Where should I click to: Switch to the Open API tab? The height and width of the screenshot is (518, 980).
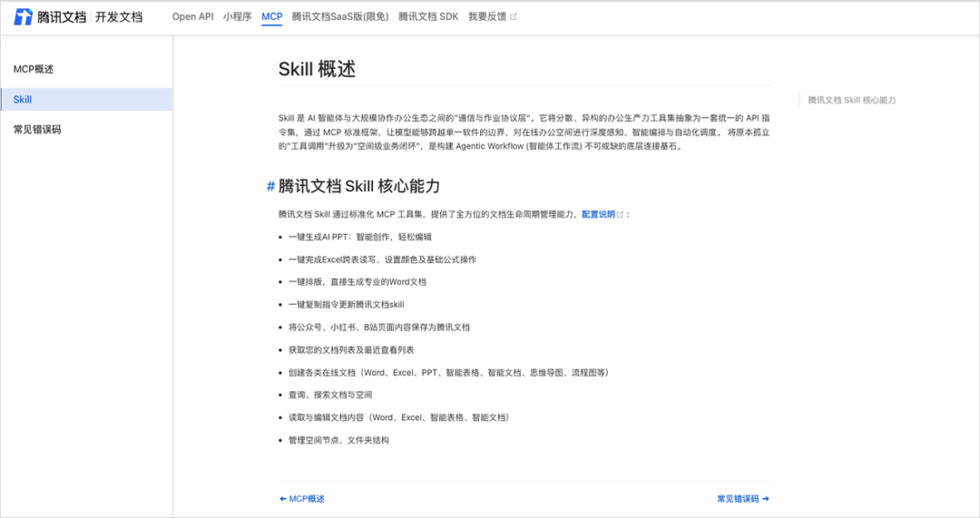[x=192, y=17]
